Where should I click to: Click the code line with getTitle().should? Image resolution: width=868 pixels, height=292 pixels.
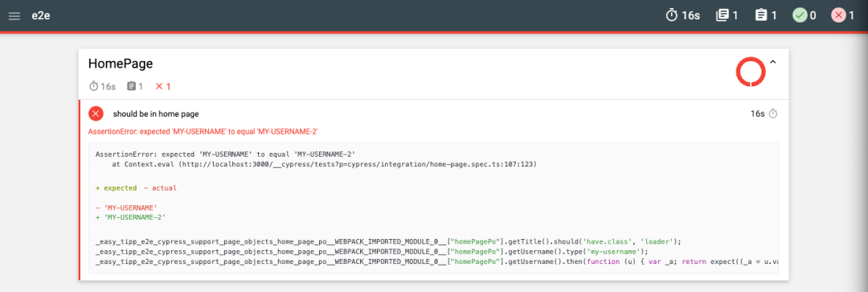[388, 241]
